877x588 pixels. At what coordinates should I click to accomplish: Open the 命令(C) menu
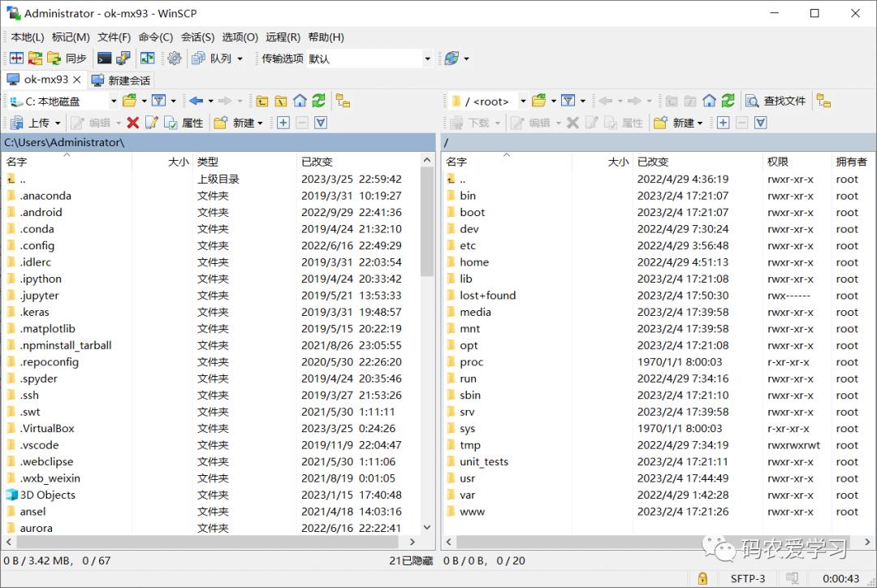click(155, 37)
